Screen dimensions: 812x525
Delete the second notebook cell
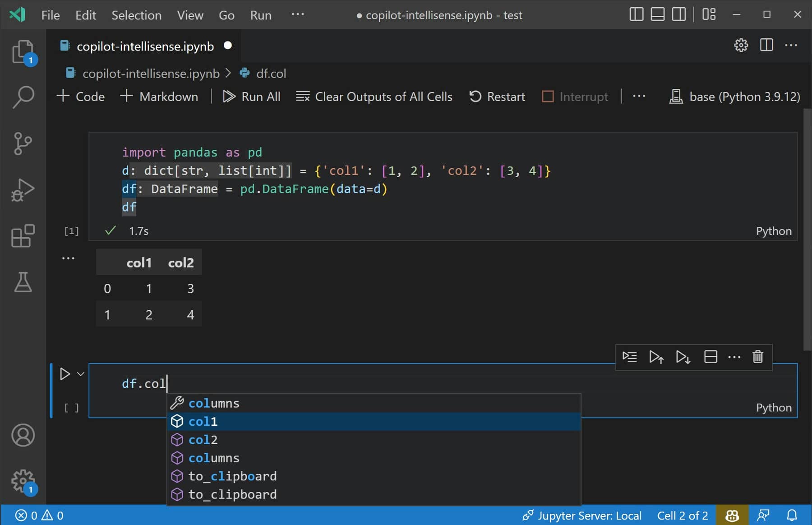(x=757, y=357)
